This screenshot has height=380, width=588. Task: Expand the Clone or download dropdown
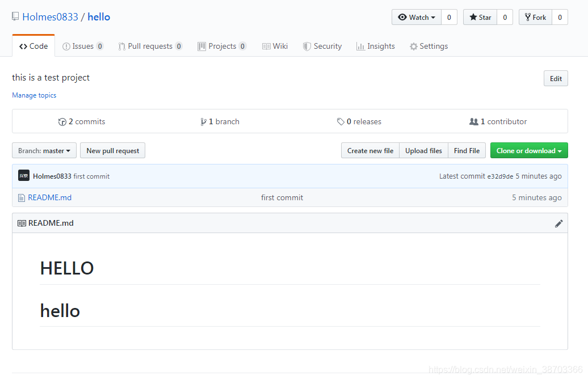click(x=529, y=151)
